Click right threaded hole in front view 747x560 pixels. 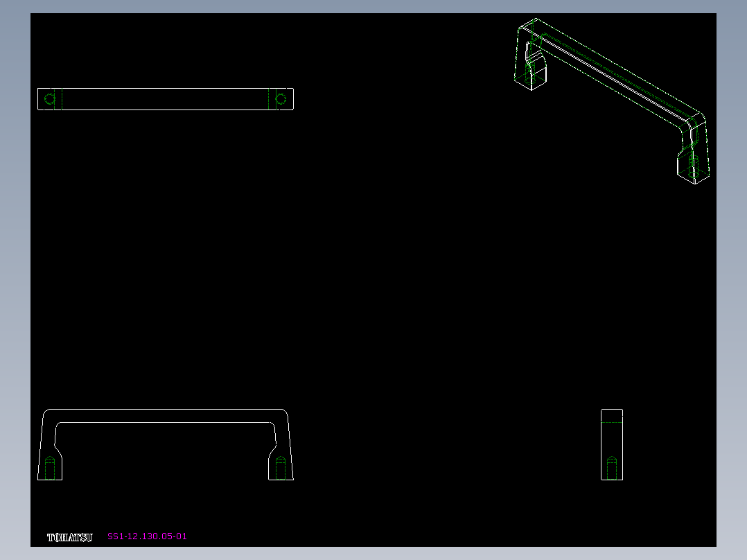click(x=281, y=468)
